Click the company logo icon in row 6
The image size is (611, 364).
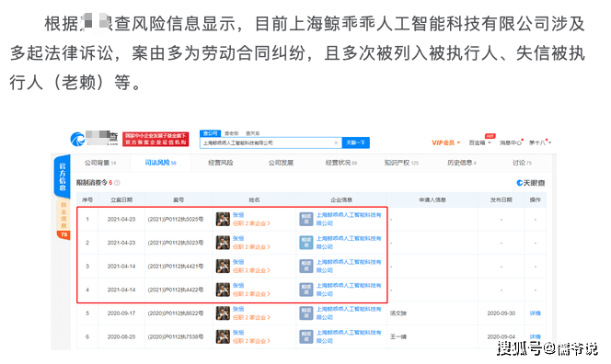click(306, 336)
